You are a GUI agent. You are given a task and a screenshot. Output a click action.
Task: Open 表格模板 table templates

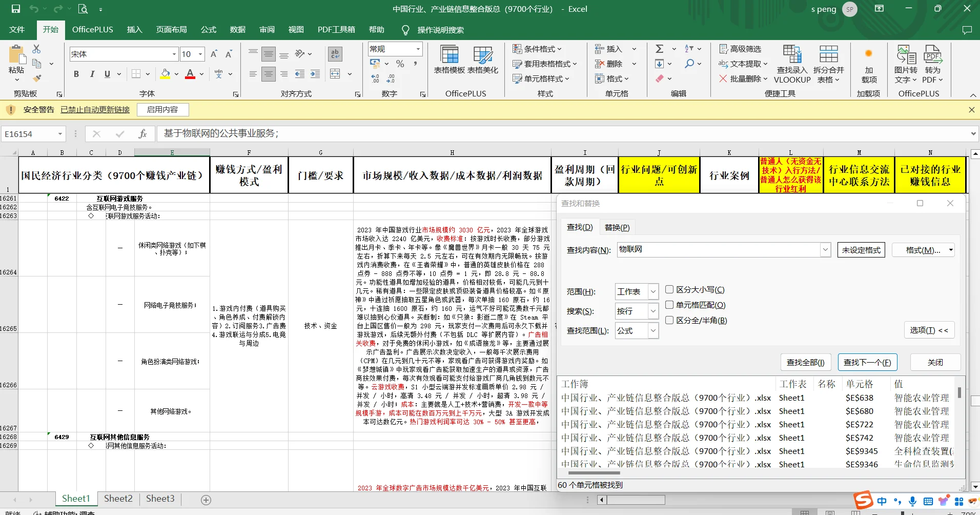tap(450, 60)
